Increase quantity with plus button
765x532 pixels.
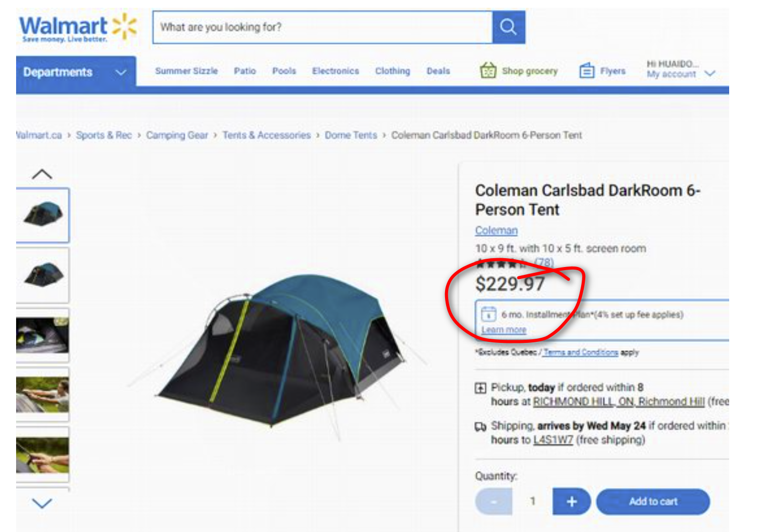click(571, 501)
